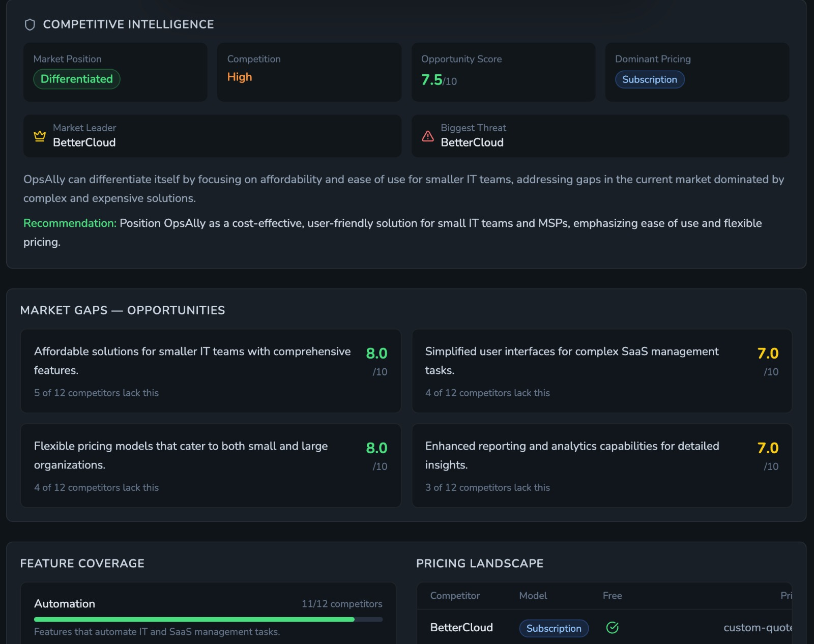
Task: Click the High competition level text
Action: 240,77
